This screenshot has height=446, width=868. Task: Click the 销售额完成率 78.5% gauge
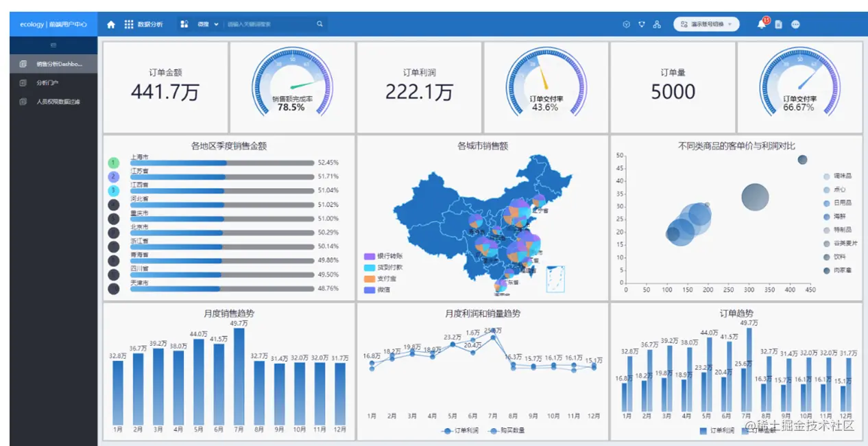(292, 80)
